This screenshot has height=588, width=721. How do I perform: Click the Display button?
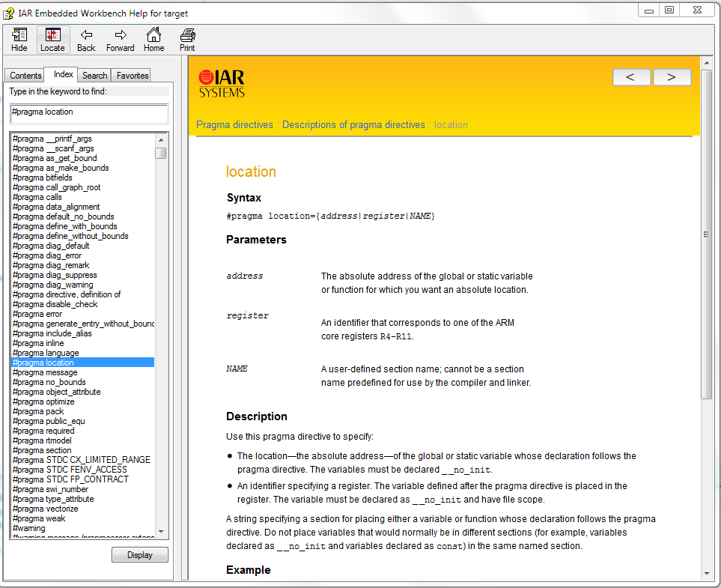point(140,555)
